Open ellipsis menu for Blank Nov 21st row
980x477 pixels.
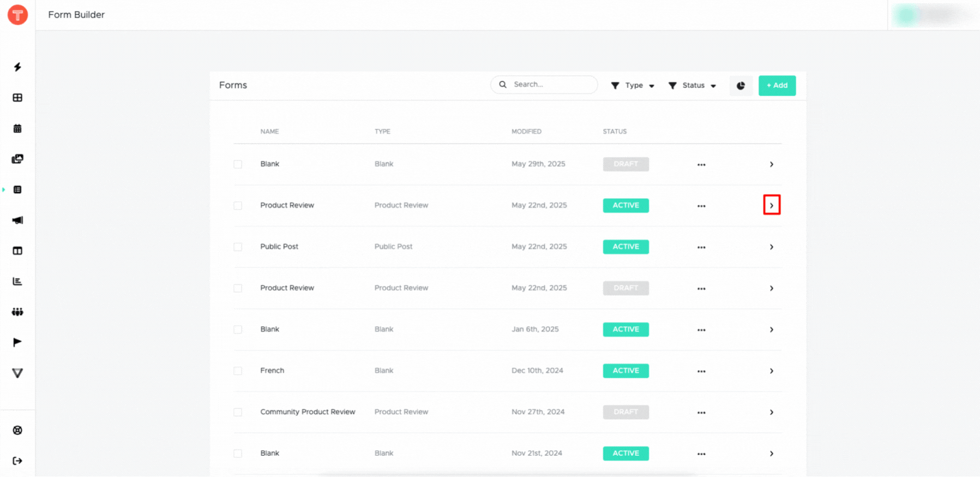click(701, 454)
